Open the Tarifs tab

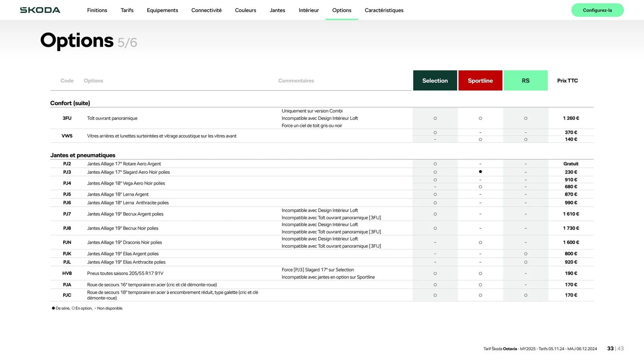[127, 10]
